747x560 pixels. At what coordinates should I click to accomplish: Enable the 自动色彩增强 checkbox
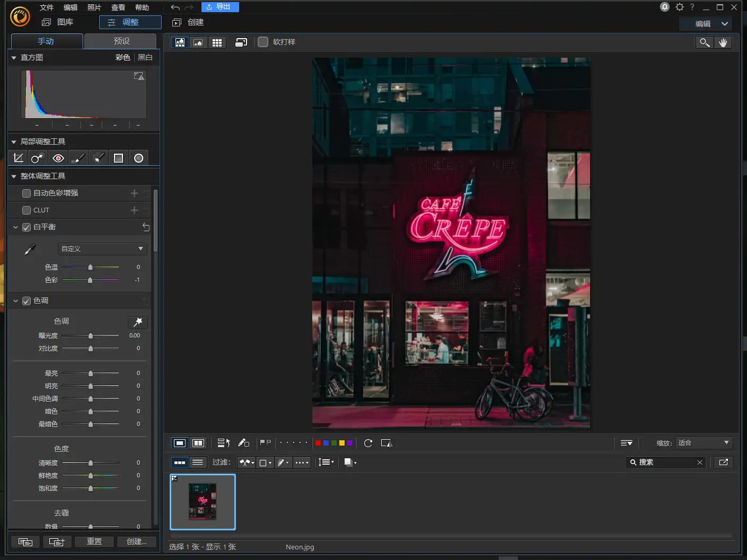26,193
